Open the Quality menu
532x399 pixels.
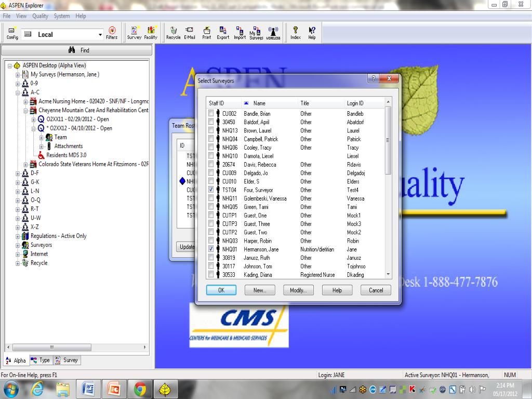pyautogui.click(x=40, y=16)
